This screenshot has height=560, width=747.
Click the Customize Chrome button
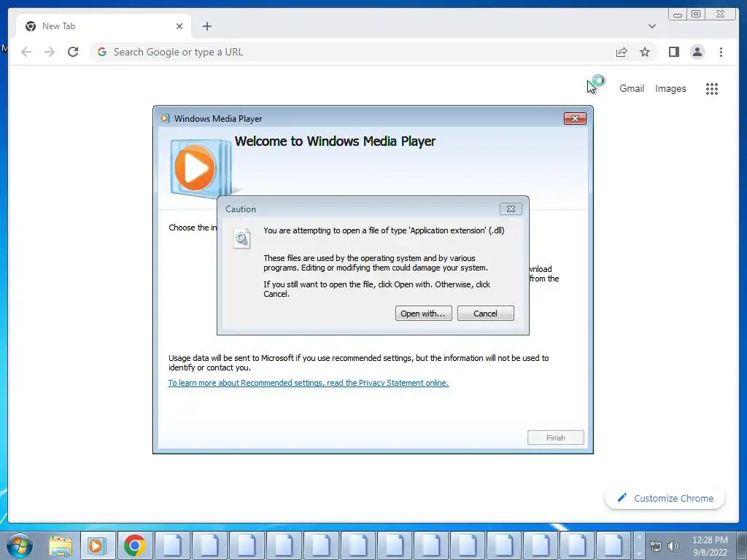click(x=665, y=498)
